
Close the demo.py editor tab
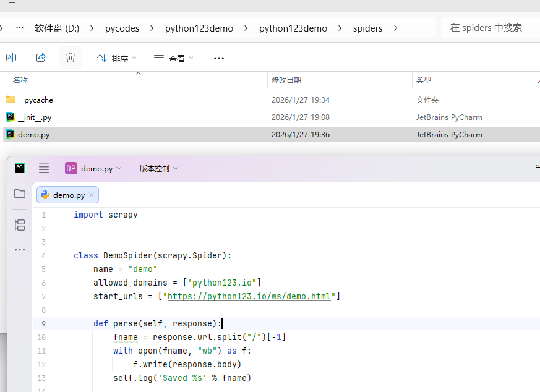[92, 195]
